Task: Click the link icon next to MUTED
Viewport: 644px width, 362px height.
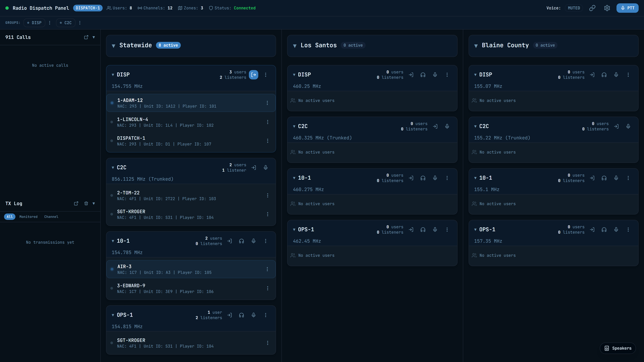Action: point(592,8)
